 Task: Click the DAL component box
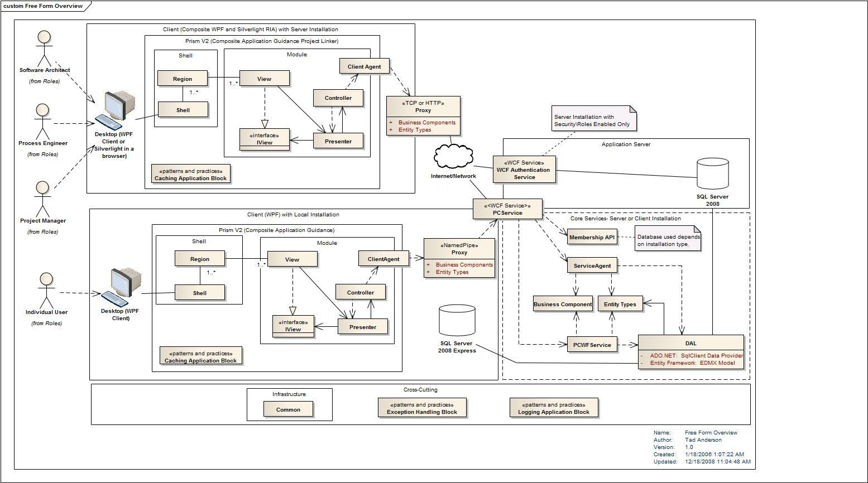click(x=690, y=351)
